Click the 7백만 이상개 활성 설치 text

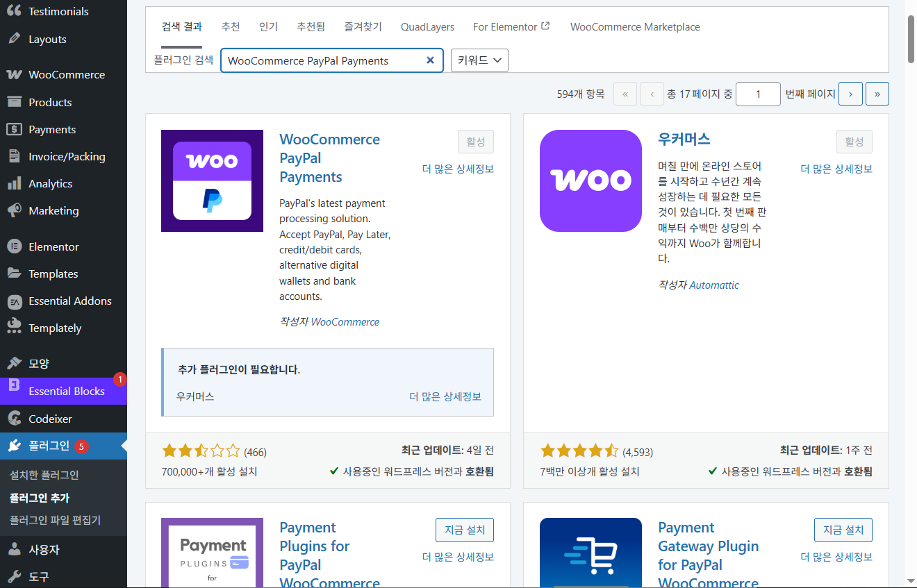[590, 471]
